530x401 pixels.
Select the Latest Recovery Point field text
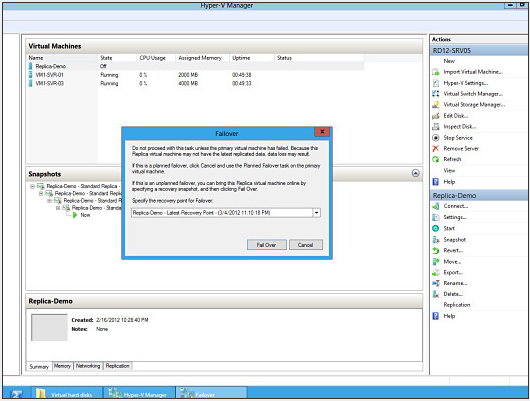click(x=201, y=213)
